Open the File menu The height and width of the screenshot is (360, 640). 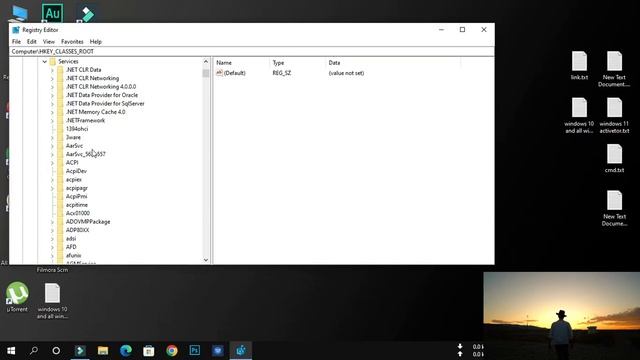coord(16,42)
